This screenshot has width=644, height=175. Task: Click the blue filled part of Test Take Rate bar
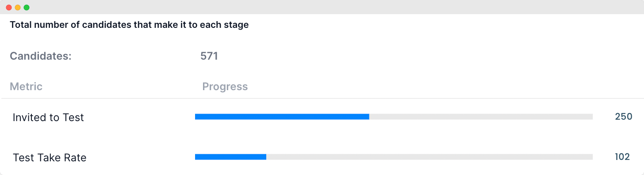pos(230,157)
